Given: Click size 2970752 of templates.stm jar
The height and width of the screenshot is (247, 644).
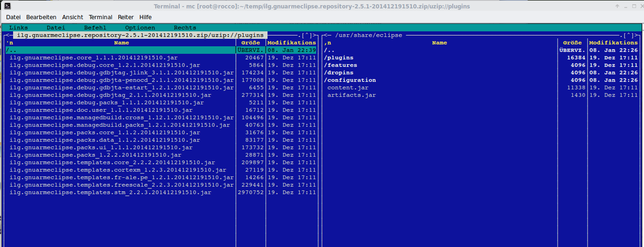Looking at the screenshot, I should (x=251, y=192).
